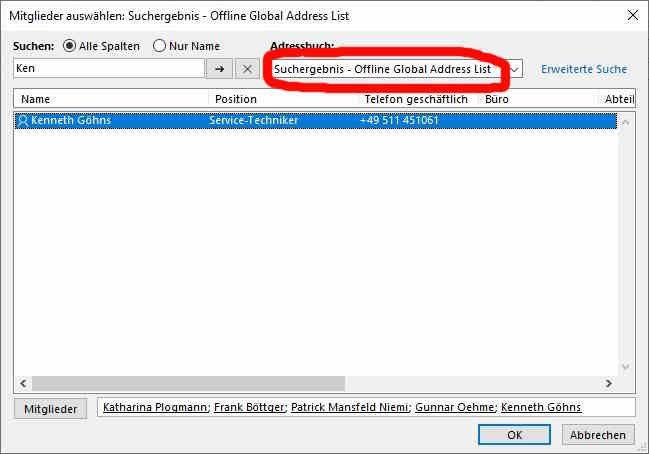
Task: Open the Erweiterte Suche link
Action: (584, 69)
